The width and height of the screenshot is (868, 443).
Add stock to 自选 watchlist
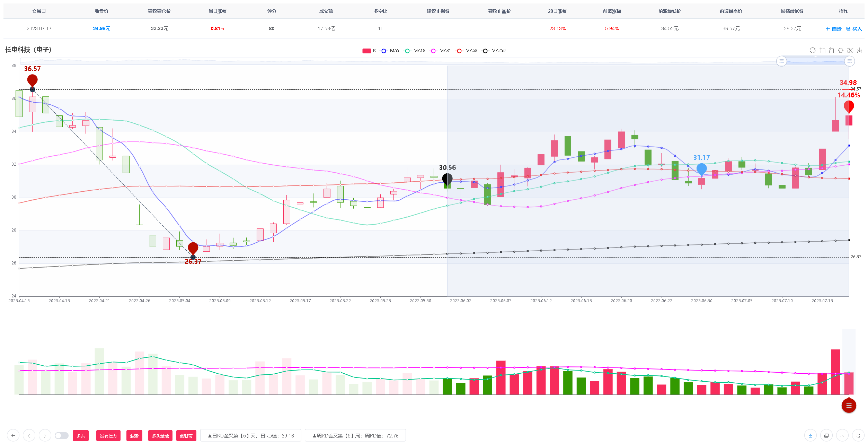[x=834, y=28]
